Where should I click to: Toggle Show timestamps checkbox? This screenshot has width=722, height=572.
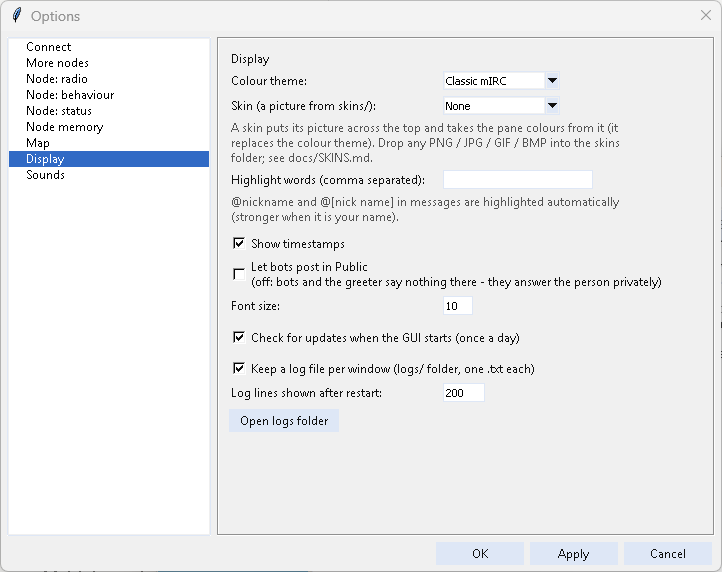tap(239, 243)
